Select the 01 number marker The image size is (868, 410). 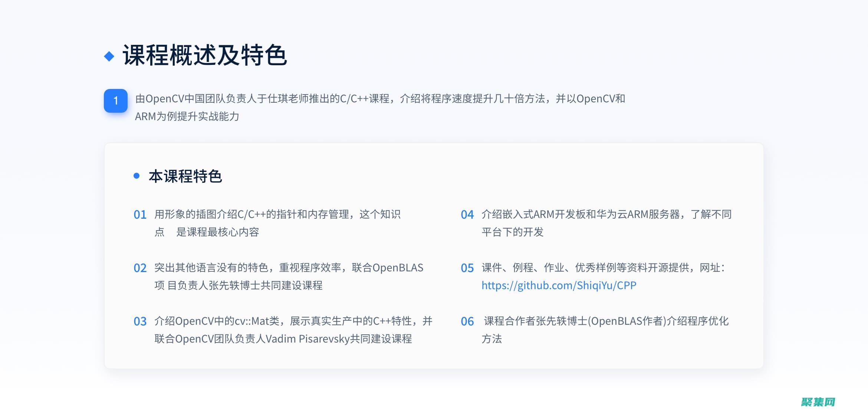(140, 214)
